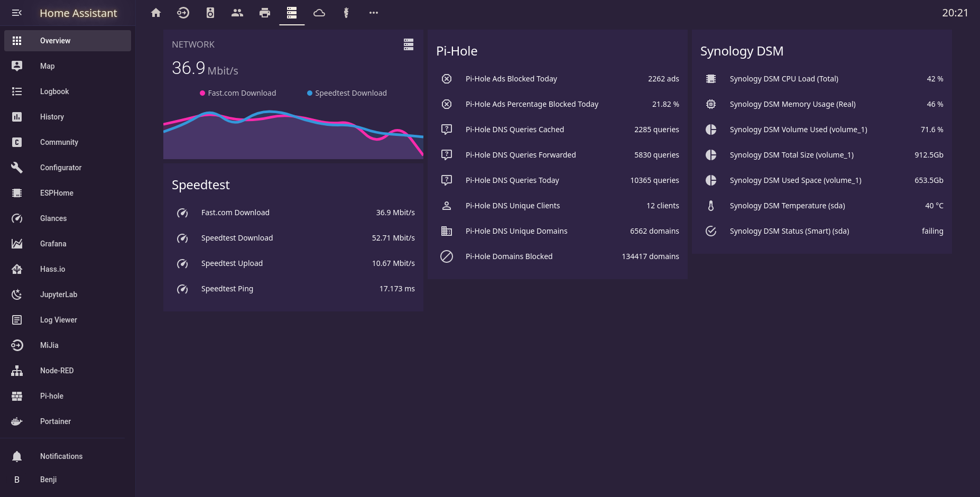Click the Grafana chart icon
The width and height of the screenshot is (980, 497).
coord(17,244)
